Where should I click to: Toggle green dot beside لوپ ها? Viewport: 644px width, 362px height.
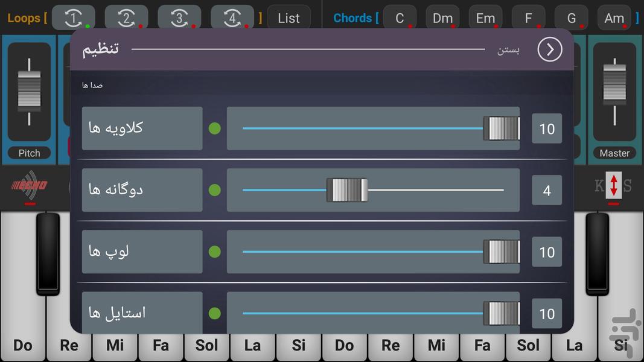click(x=214, y=252)
